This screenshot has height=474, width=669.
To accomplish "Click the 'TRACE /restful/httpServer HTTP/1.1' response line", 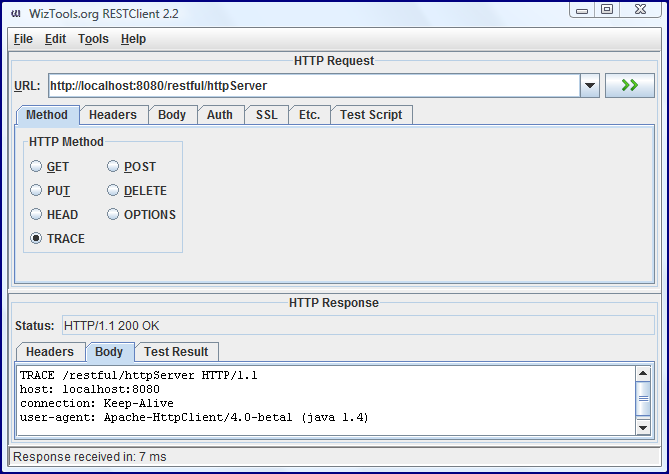I will [x=139, y=375].
